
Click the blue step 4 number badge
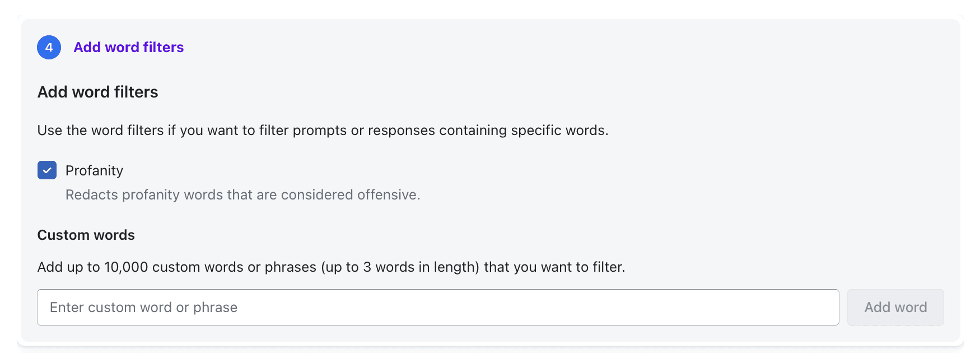pos(49,47)
